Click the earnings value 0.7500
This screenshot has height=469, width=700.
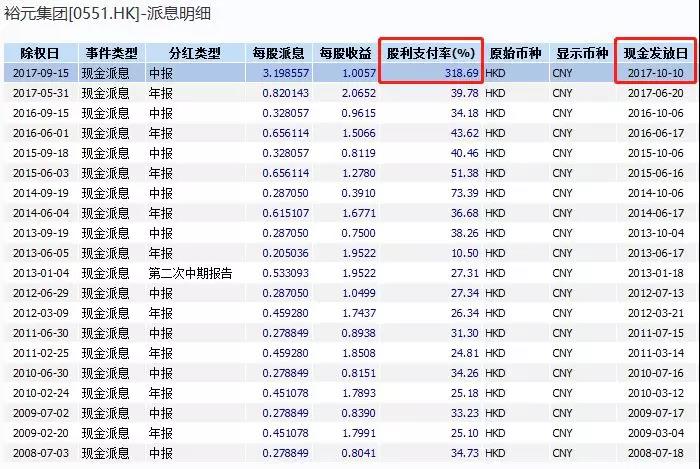[358, 233]
